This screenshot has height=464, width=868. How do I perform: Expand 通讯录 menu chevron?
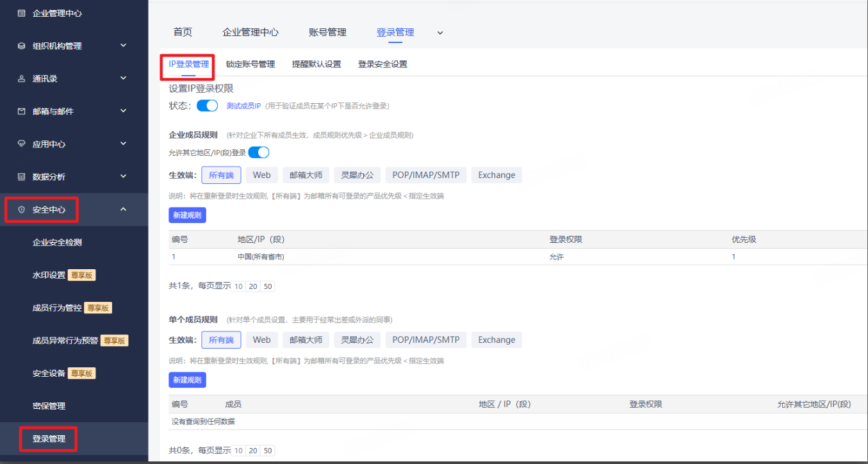point(124,78)
